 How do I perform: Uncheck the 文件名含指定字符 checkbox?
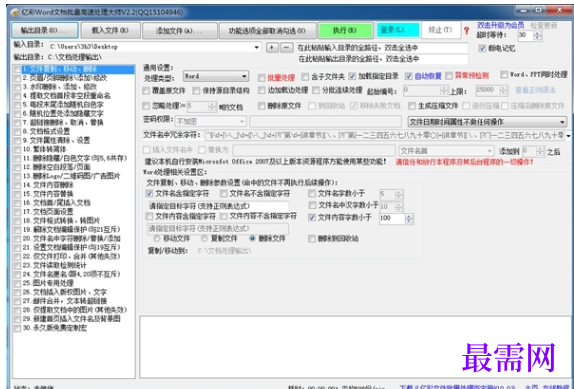(x=149, y=193)
